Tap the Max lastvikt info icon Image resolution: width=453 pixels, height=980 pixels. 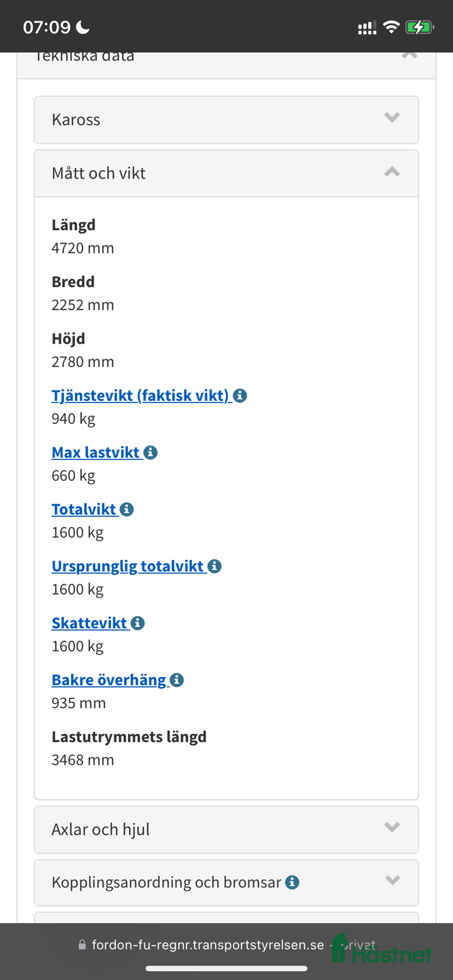151,452
